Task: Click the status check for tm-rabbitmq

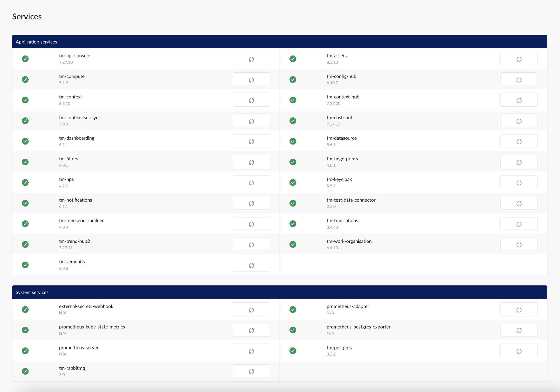Action: coord(25,371)
